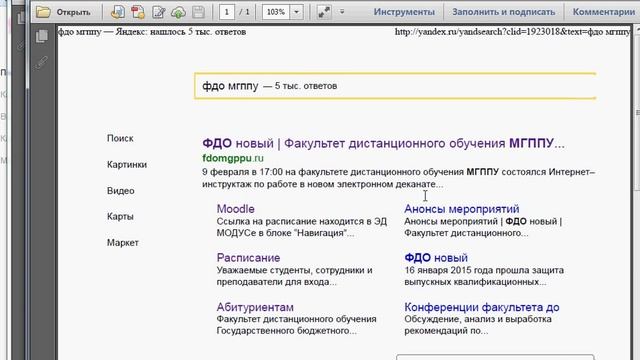The image size is (640, 360).
Task: Open ФДО новый Факультет дистанционного обучения result
Action: (x=383, y=143)
